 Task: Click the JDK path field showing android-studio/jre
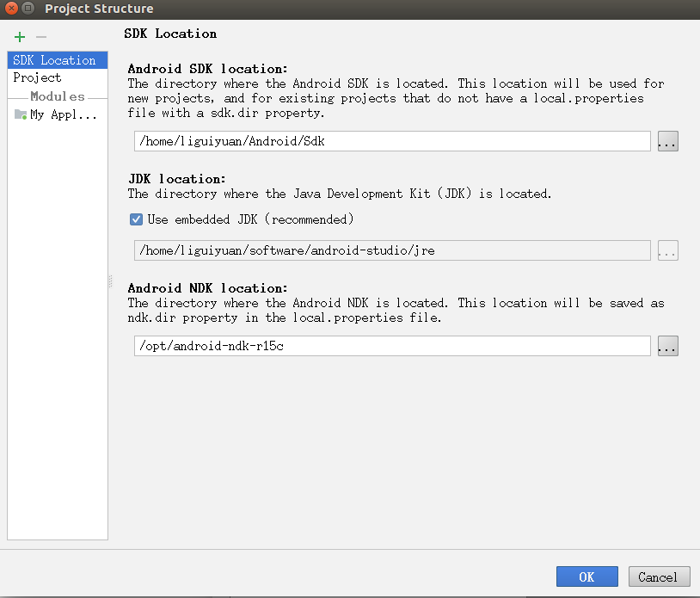[391, 250]
